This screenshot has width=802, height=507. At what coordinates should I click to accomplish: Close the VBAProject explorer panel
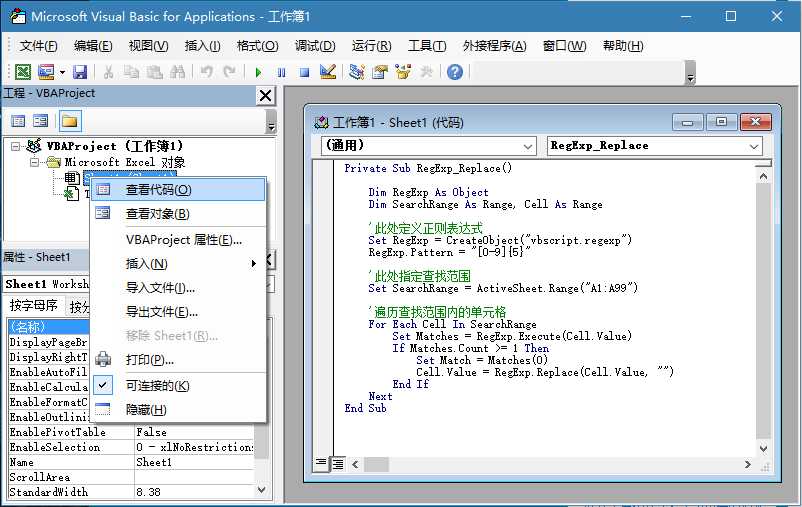tap(265, 96)
